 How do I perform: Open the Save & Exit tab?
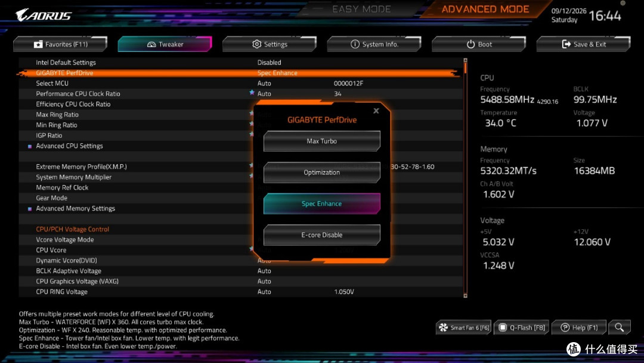click(x=584, y=44)
